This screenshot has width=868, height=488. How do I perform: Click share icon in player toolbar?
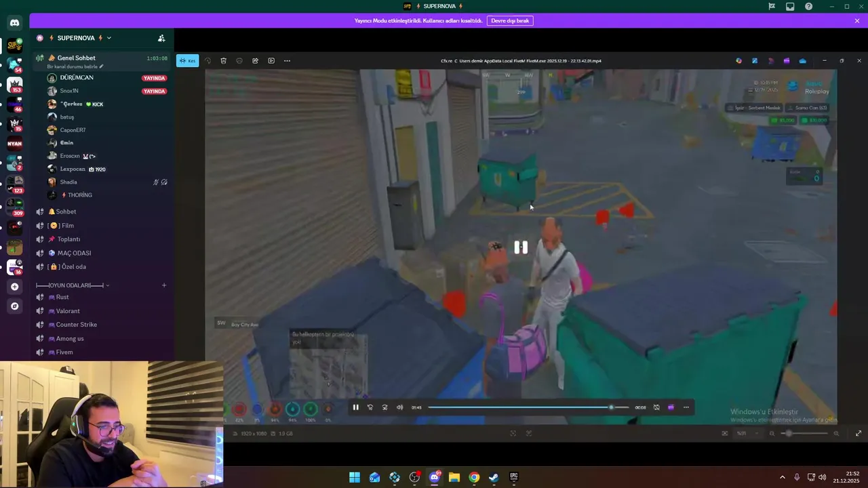tap(255, 61)
